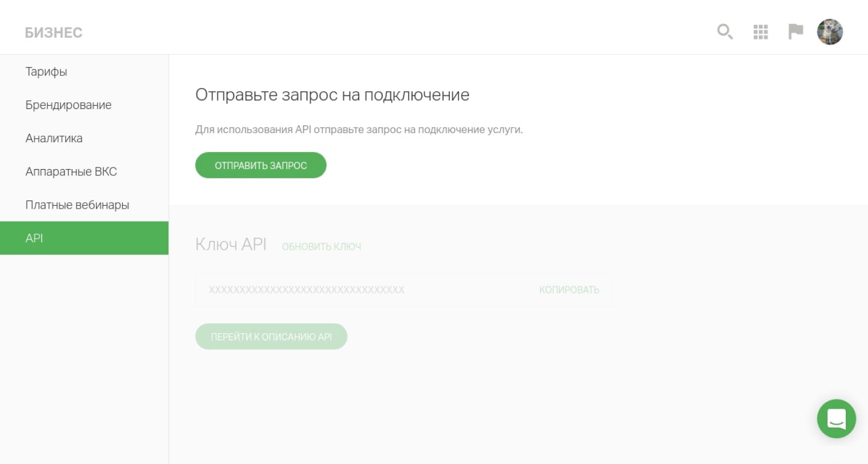Click the API key text field
This screenshot has width=868, height=464.
tap(354, 290)
